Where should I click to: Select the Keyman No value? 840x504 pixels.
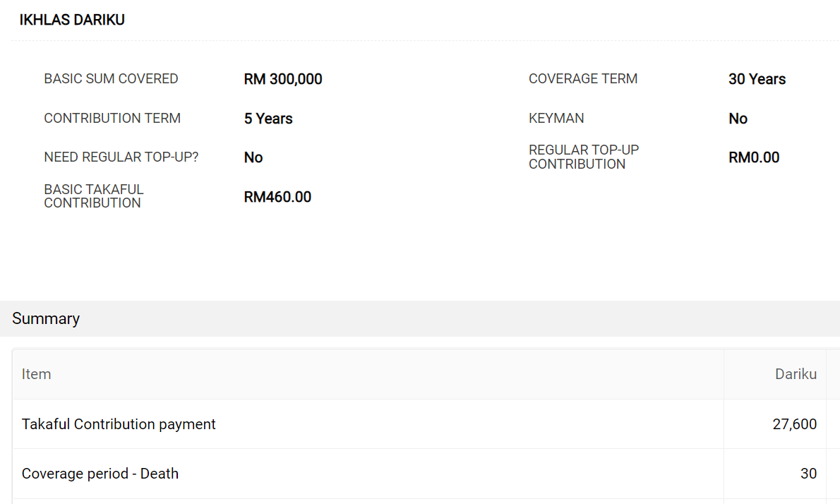click(738, 119)
